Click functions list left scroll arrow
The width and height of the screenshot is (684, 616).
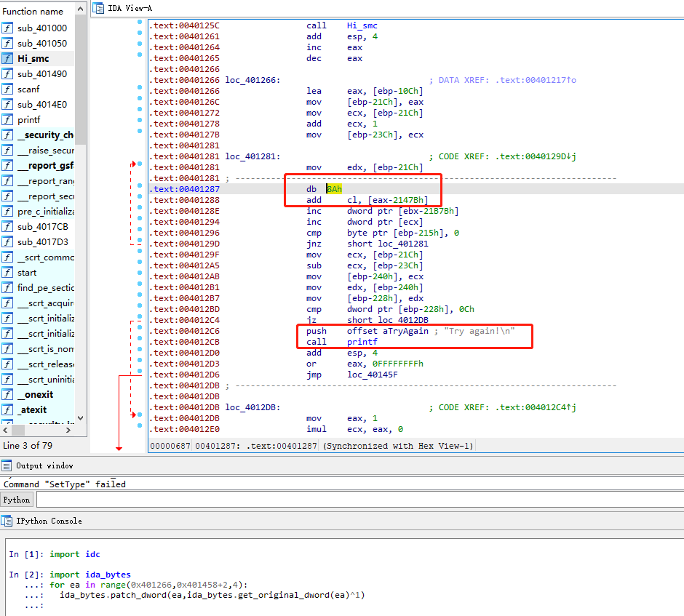pyautogui.click(x=5, y=431)
